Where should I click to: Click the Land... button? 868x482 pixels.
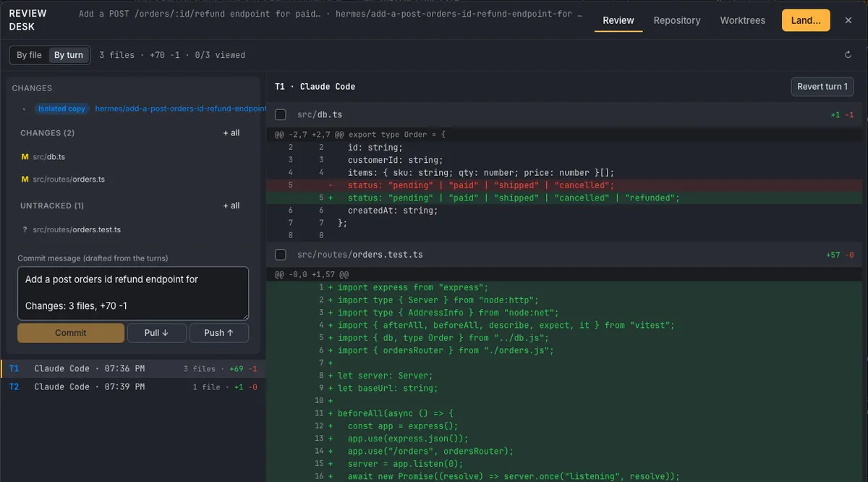coord(806,20)
